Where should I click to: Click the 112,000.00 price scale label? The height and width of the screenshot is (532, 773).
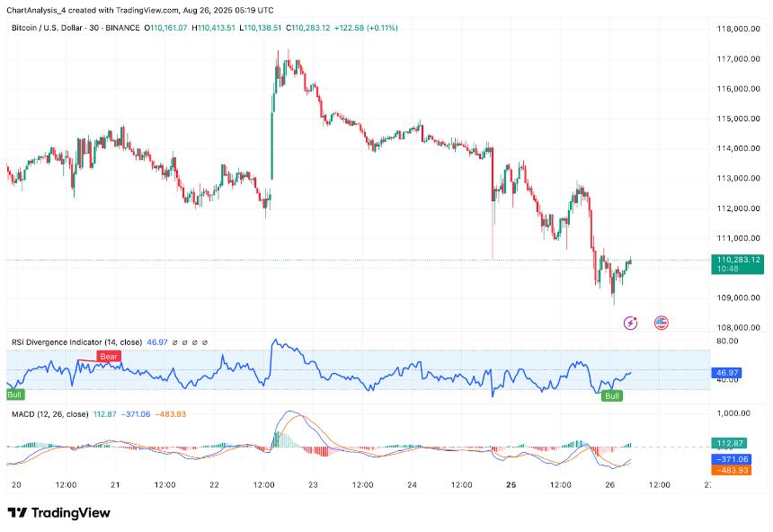coord(738,208)
